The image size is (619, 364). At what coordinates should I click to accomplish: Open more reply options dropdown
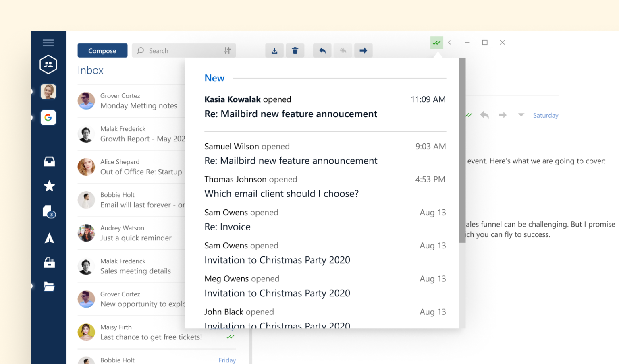point(521,115)
